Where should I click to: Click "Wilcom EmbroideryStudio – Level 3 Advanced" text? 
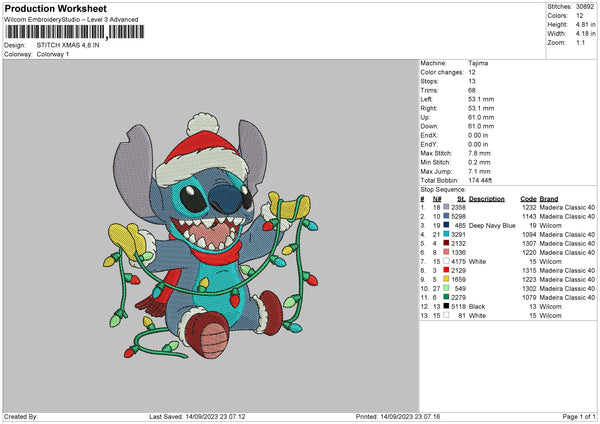[71, 20]
